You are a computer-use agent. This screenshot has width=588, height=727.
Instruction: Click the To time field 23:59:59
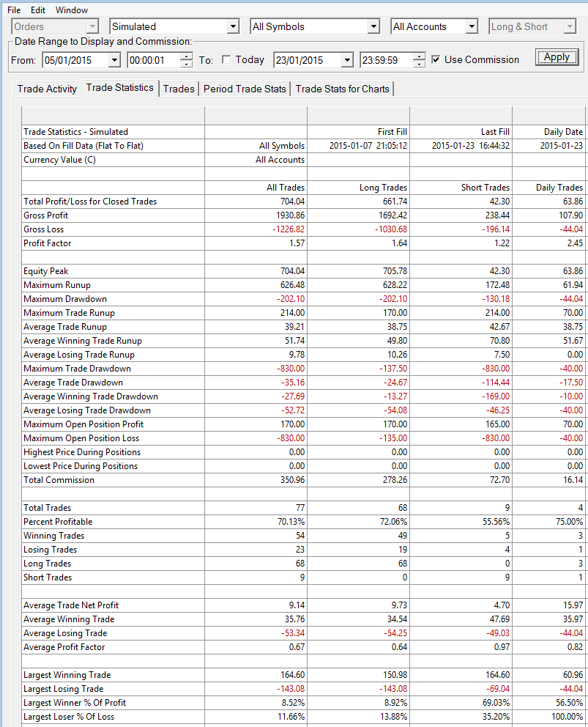coord(387,60)
